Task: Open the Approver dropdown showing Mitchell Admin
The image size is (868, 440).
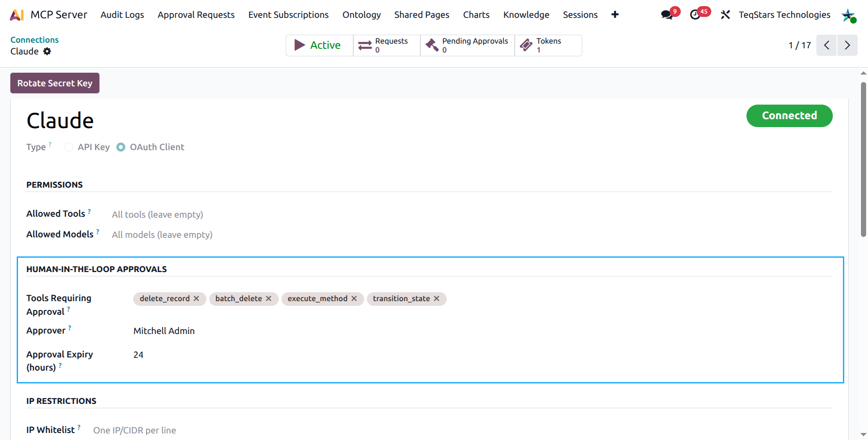Action: pos(482,331)
